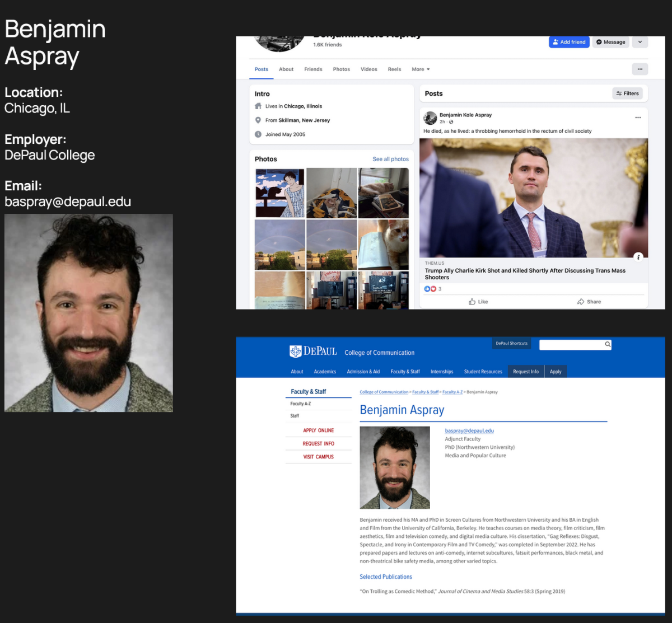Open the Admission & Aid menu

click(363, 372)
